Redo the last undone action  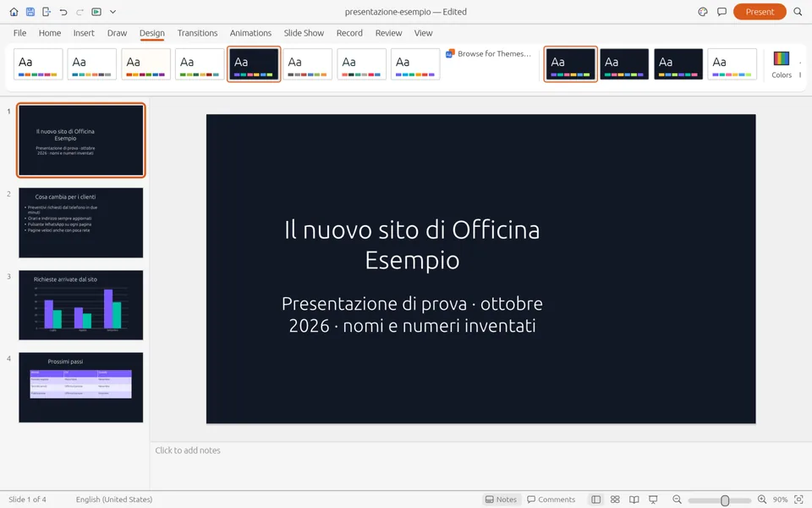(x=80, y=11)
